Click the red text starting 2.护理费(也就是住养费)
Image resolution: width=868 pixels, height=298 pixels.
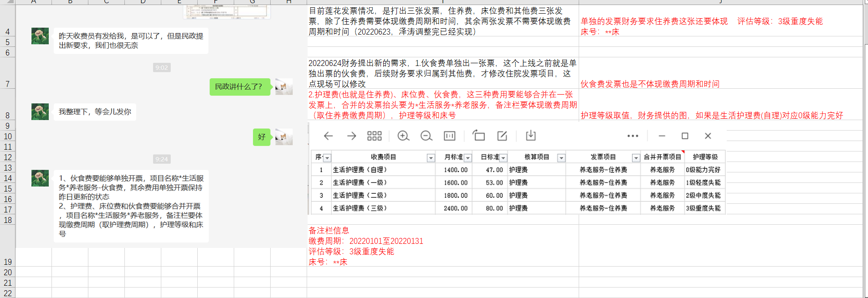click(x=443, y=105)
